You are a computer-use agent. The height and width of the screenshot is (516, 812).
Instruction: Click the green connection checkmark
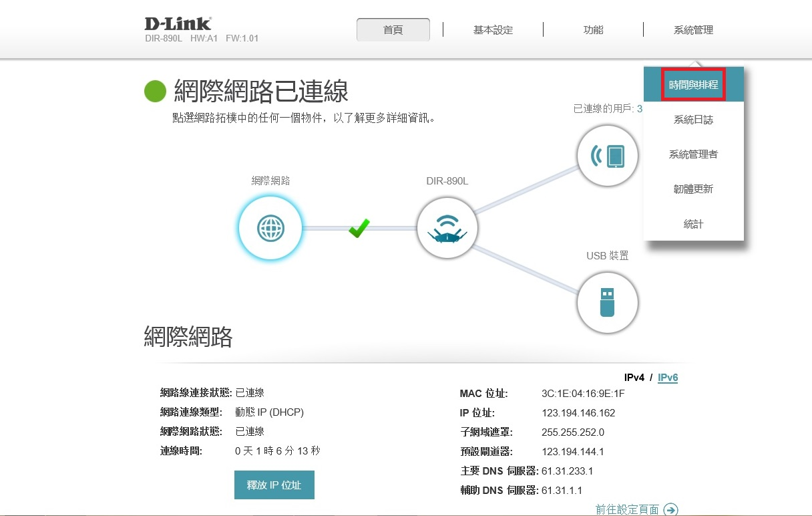[359, 229]
